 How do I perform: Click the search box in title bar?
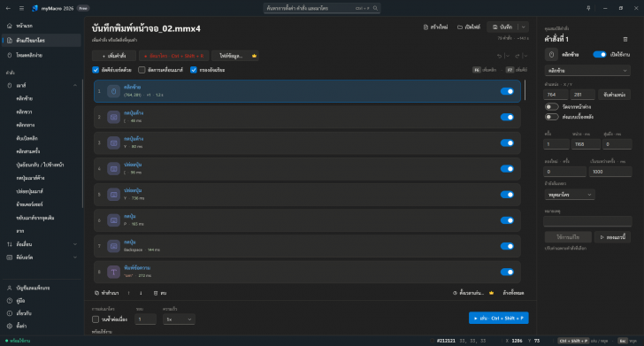(322, 8)
